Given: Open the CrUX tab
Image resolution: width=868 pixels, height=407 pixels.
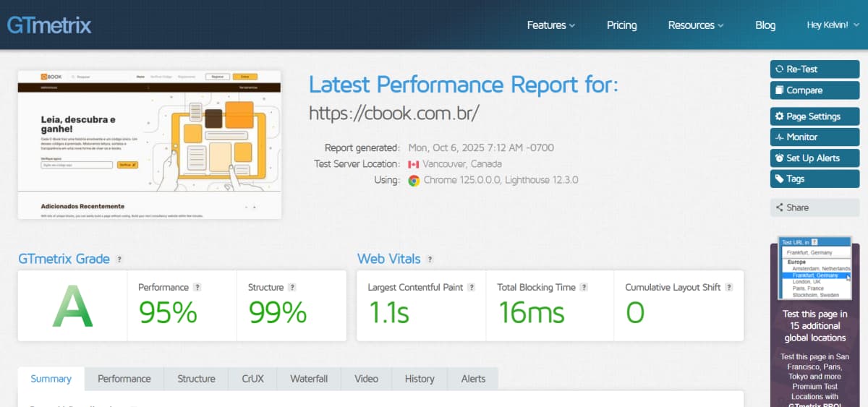Looking at the screenshot, I should 252,379.
